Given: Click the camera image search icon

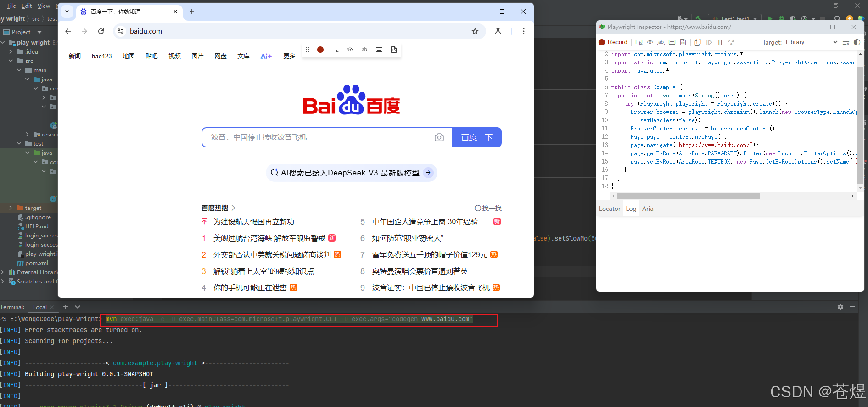Looking at the screenshot, I should point(439,137).
